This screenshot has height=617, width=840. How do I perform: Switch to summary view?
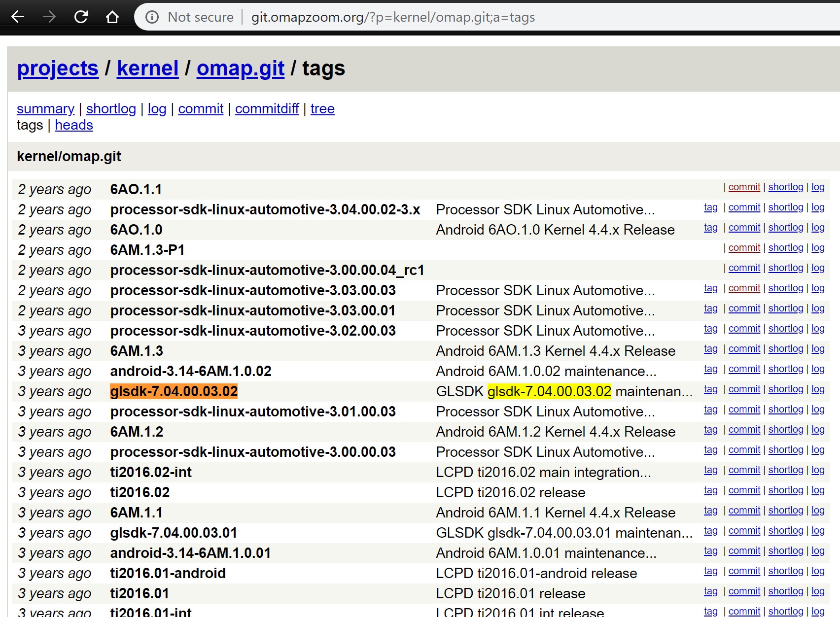[x=45, y=108]
